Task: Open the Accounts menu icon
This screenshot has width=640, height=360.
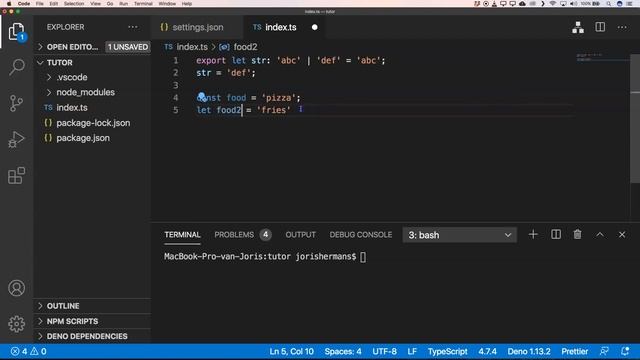Action: pyautogui.click(x=16, y=288)
